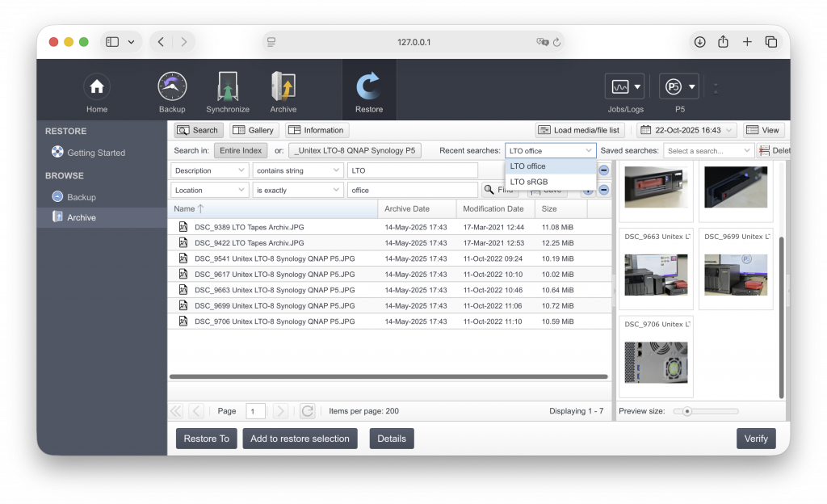This screenshot has width=827, height=504.
Task: Switch to the Information tab
Action: click(316, 130)
